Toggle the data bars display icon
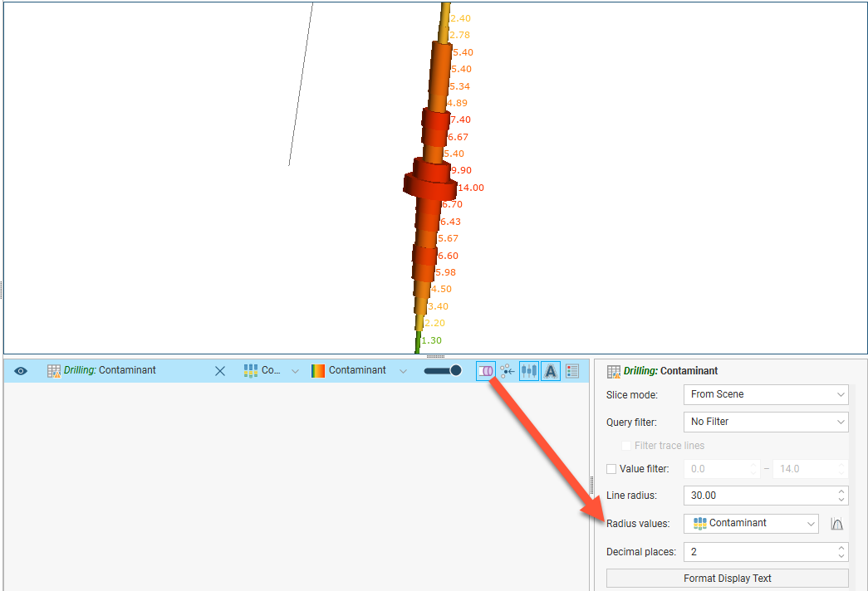Screen dimensions: 868x591 tap(529, 371)
